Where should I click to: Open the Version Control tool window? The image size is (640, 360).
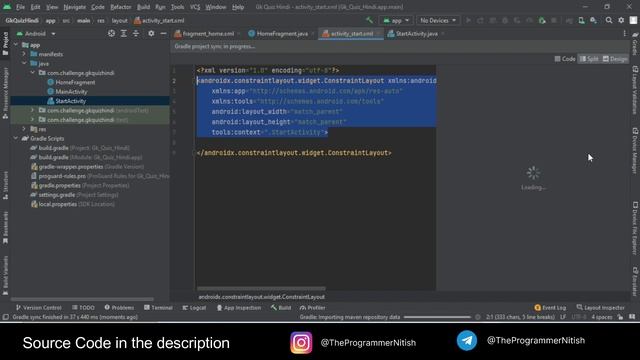(x=38, y=307)
